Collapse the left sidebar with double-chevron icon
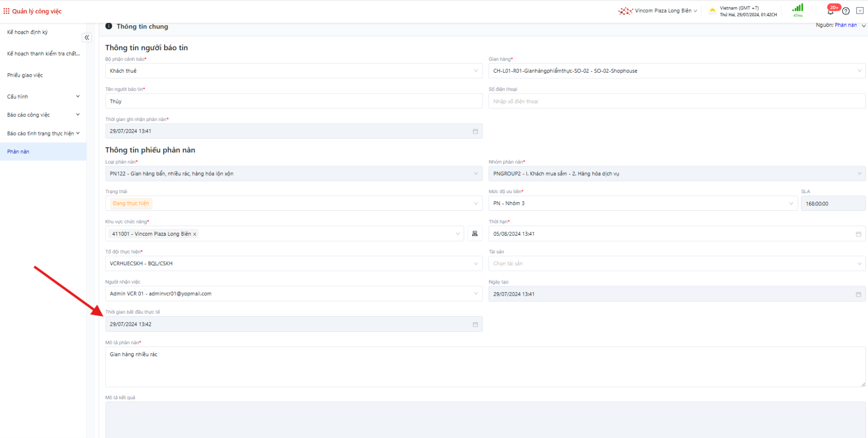The height and width of the screenshot is (438, 868). 87,38
